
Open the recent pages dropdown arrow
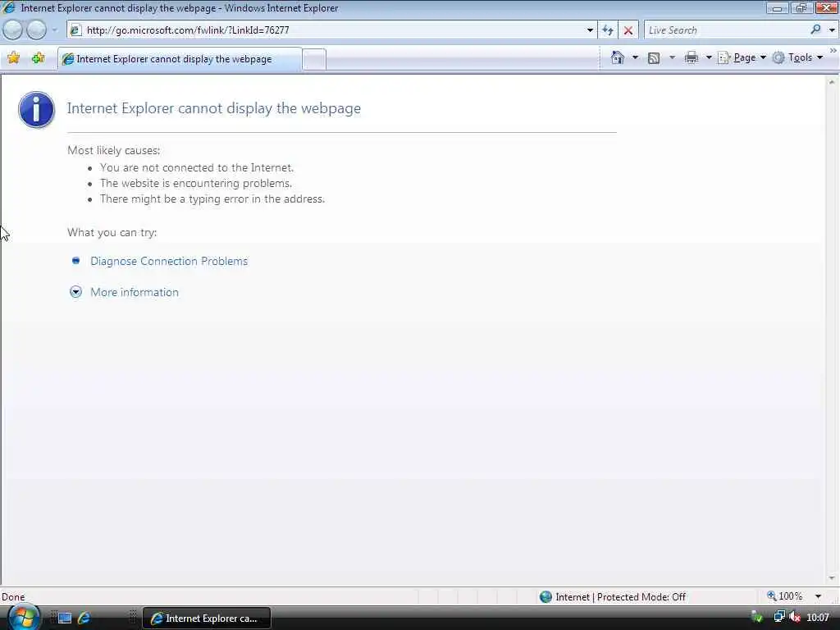coord(54,30)
